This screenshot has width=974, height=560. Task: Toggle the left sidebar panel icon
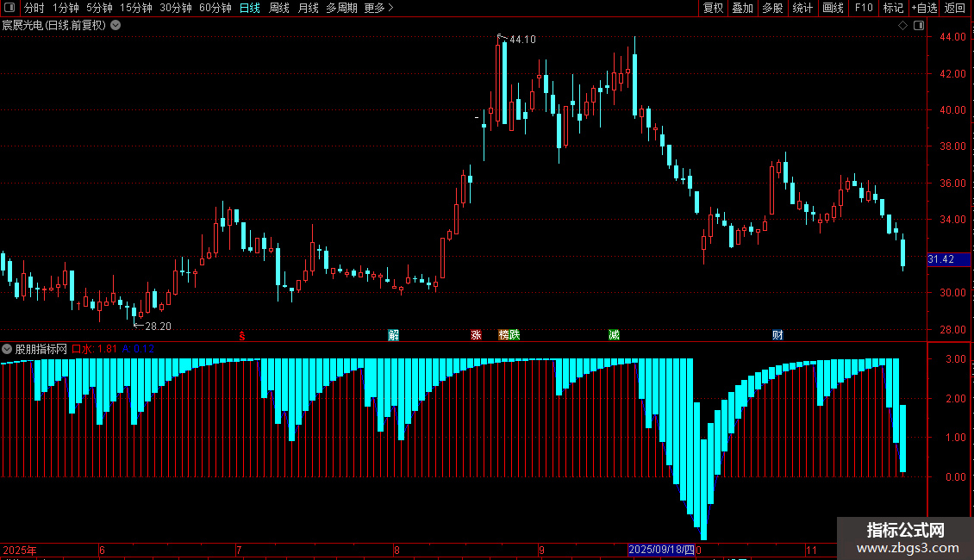[9, 8]
